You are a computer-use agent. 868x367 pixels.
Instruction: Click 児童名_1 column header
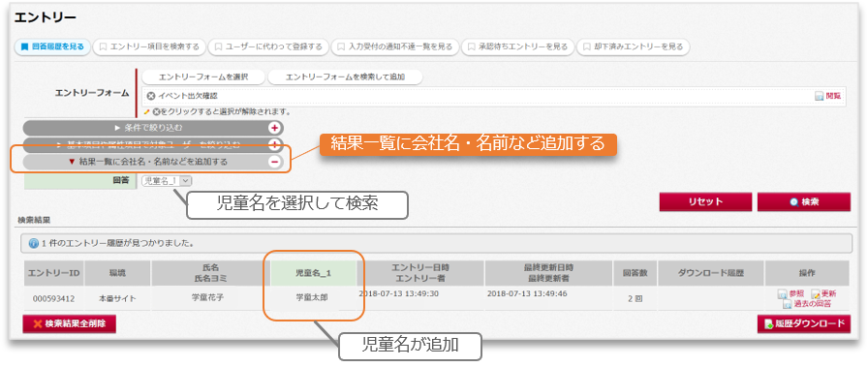(313, 273)
